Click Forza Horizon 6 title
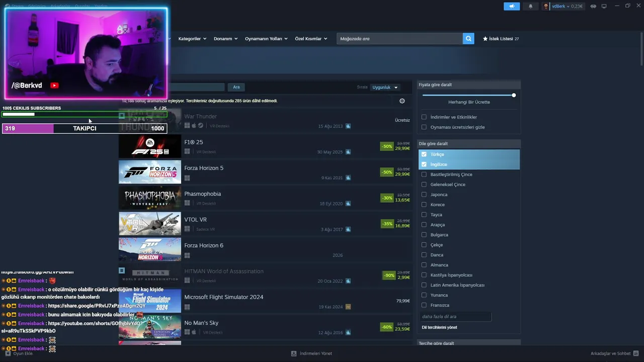This screenshot has width=644, height=362. tap(204, 245)
